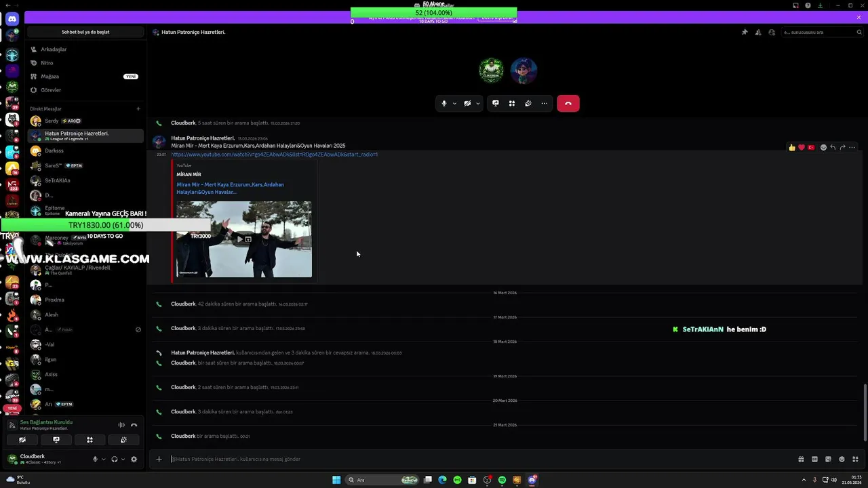This screenshot has height=488, width=868.
Task: Open emoji picker in message bar
Action: coord(842,459)
